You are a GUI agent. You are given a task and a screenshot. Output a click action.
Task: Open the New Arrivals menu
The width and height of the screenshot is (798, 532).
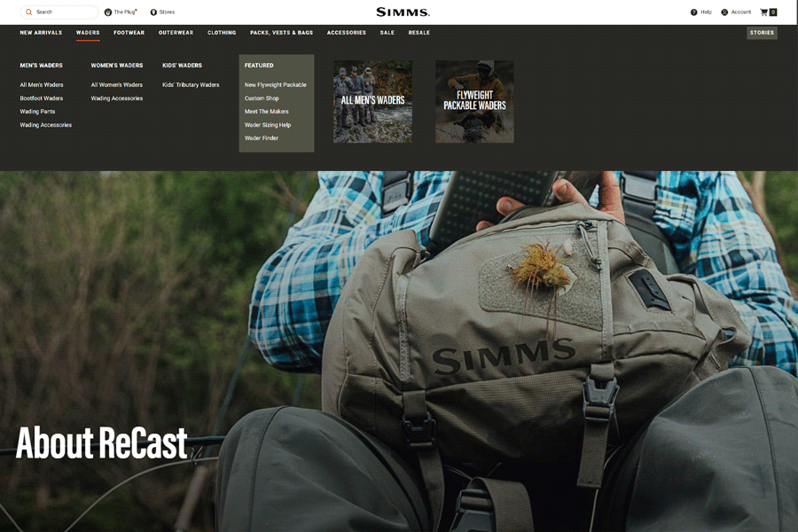click(41, 33)
